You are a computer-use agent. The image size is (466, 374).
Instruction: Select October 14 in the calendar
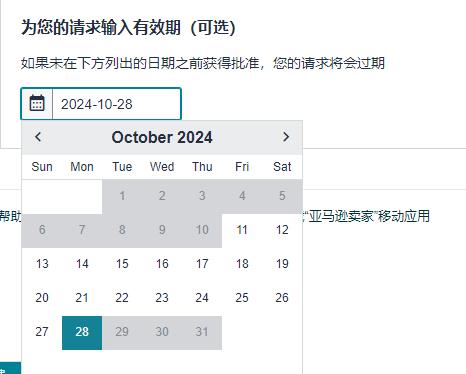(82, 264)
